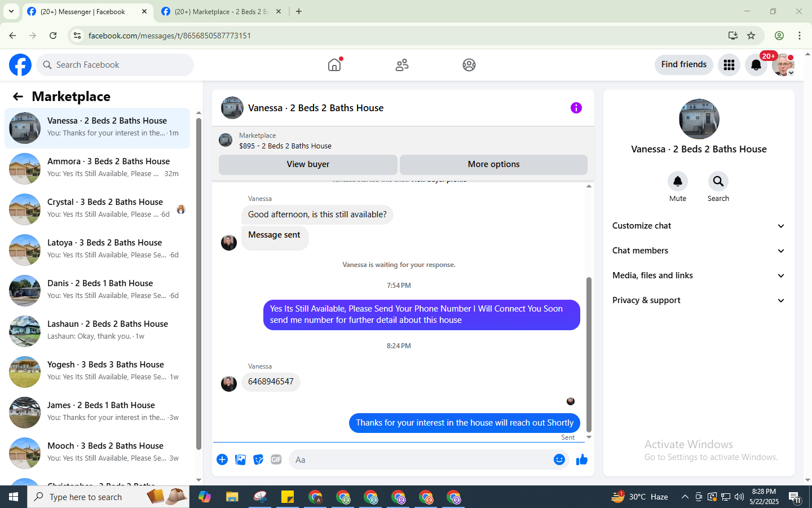The image size is (812, 508).
Task: Open more actions plus icon in composer
Action: coord(222,459)
